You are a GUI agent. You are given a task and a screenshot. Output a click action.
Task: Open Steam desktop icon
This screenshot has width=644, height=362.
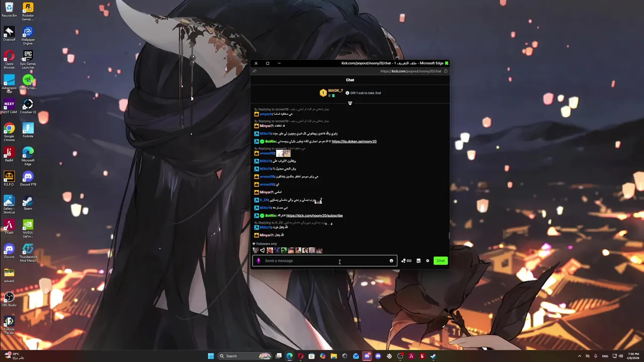click(x=28, y=203)
